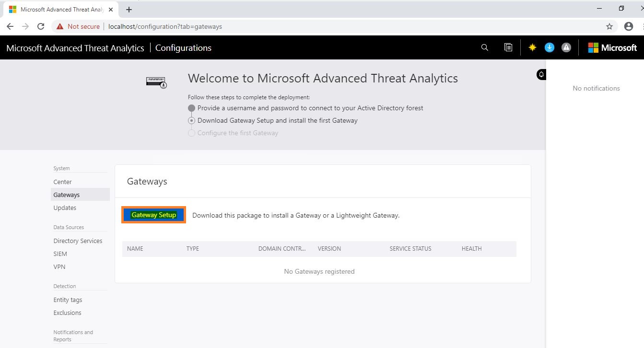The width and height of the screenshot is (644, 348).
Task: Close the Microsoft Advanced Threat Analytics tab
Action: click(x=111, y=10)
